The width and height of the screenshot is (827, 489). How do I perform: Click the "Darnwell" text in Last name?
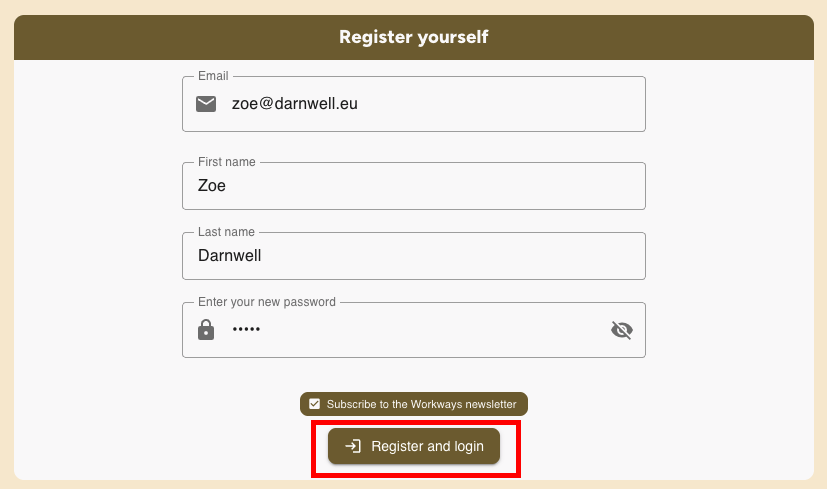[x=229, y=255]
